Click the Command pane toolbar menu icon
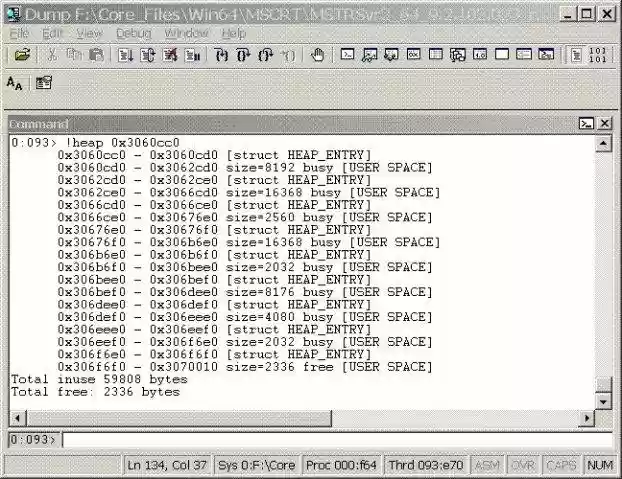This screenshot has height=479, width=622. (586, 124)
